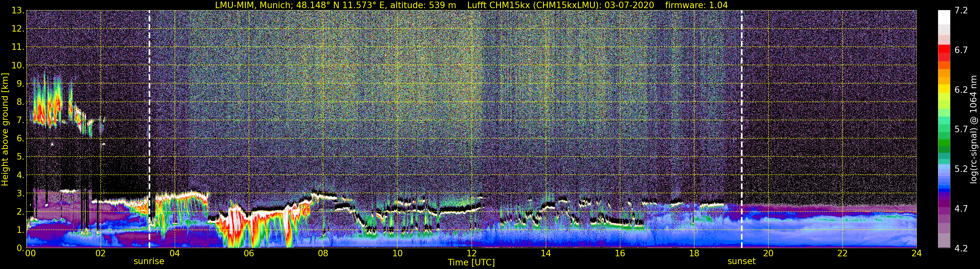Select the white dashed sunrise marker line
This screenshot has width=980, height=269.
pos(149,129)
